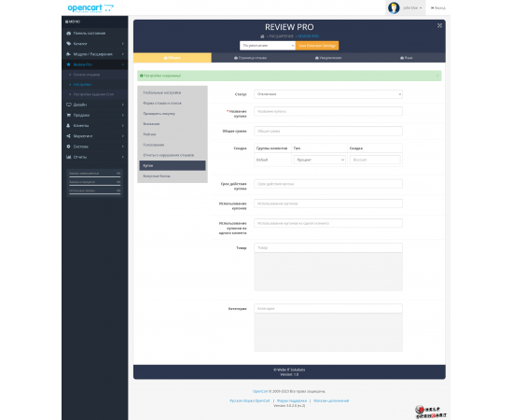Switch to the review page tab
The height and width of the screenshot is (420, 513).
251,58
